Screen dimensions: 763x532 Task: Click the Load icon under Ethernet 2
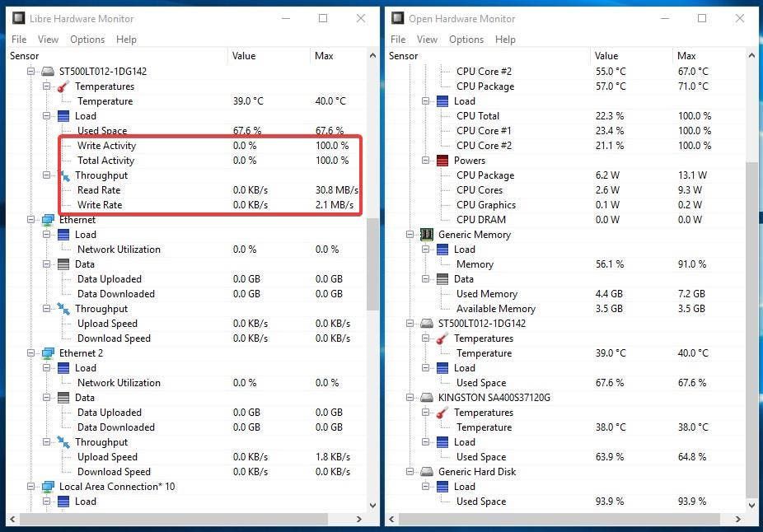point(63,368)
